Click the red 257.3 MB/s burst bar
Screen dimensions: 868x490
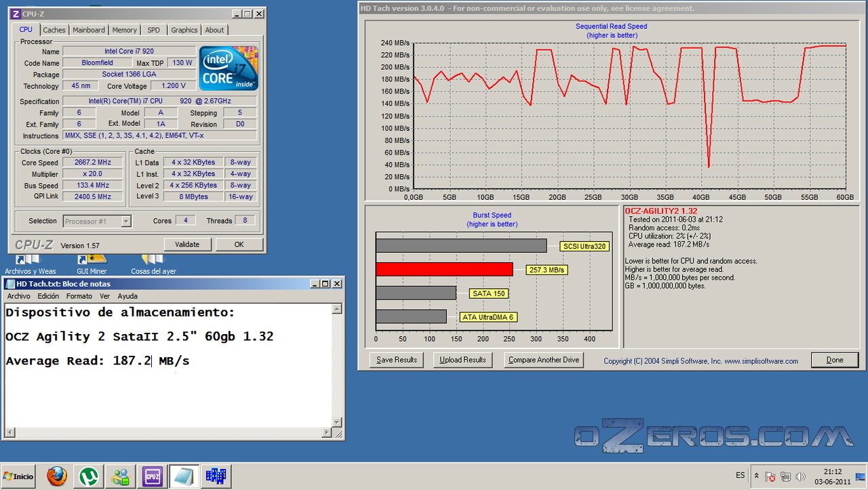444,270
